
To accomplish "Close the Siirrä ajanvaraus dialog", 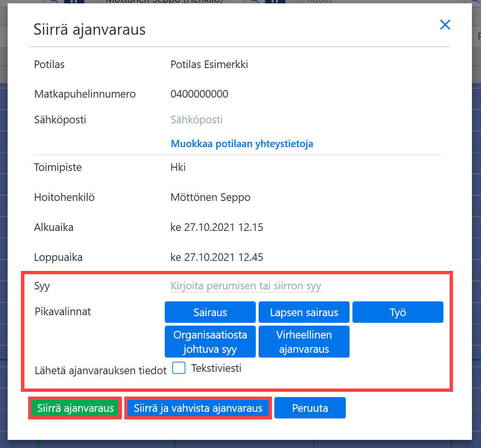I will [x=445, y=25].
